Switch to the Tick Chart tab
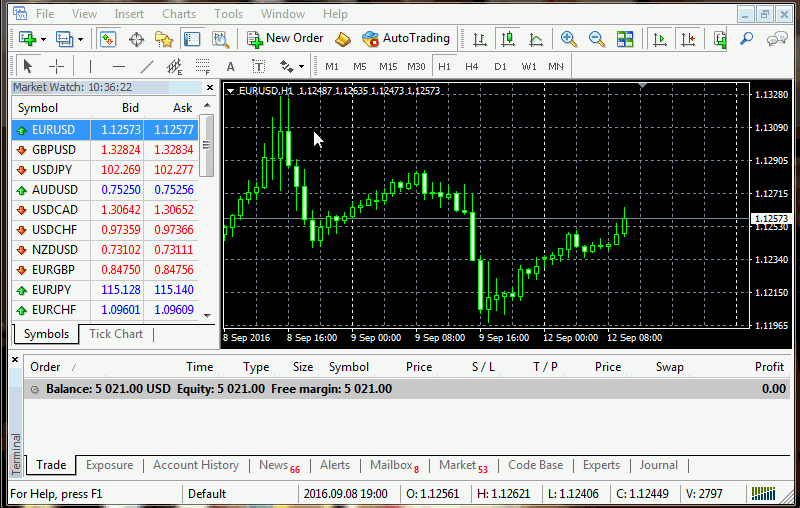Screen dimensions: 800x508 click(x=116, y=334)
